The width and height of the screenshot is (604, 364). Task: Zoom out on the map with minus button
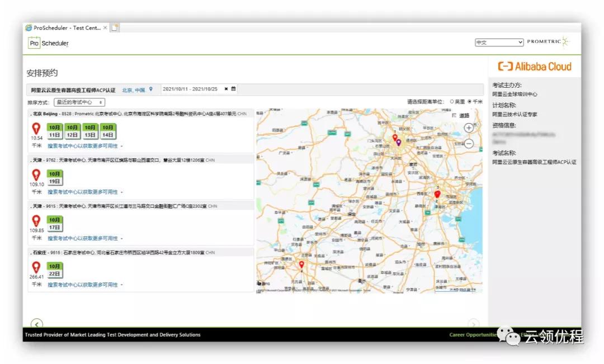pos(469,144)
